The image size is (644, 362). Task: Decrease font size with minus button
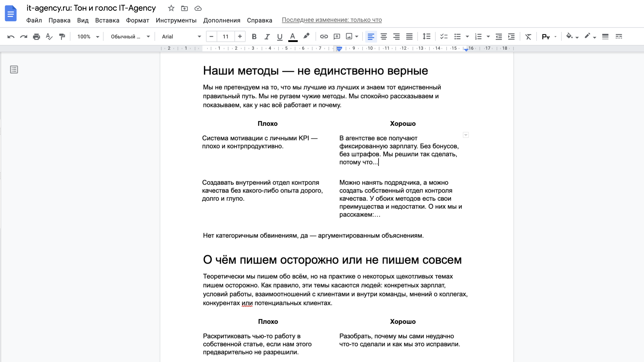[211, 37]
